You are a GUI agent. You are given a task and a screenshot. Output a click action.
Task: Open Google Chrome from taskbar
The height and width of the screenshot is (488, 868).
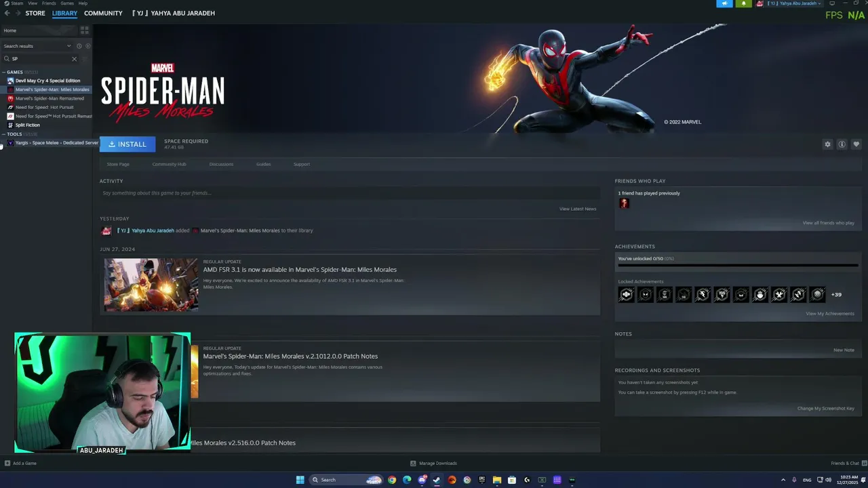pyautogui.click(x=392, y=480)
